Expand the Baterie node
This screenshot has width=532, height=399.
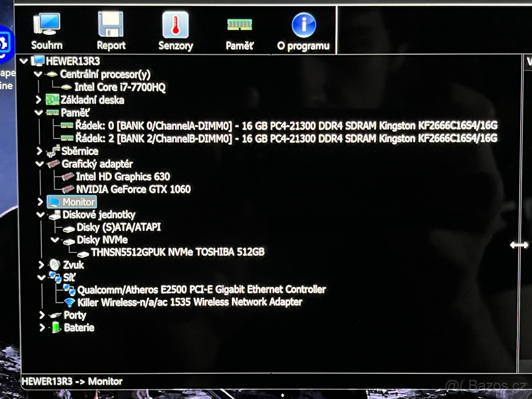(x=42, y=328)
